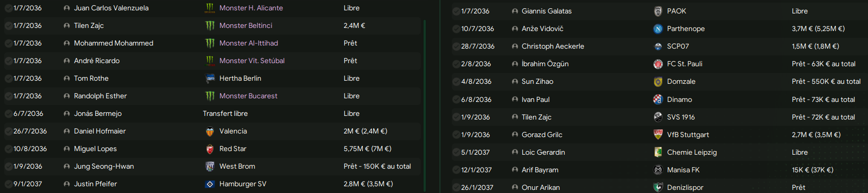Click the Monster Bucarest club name
The image size is (868, 193).
click(x=248, y=96)
